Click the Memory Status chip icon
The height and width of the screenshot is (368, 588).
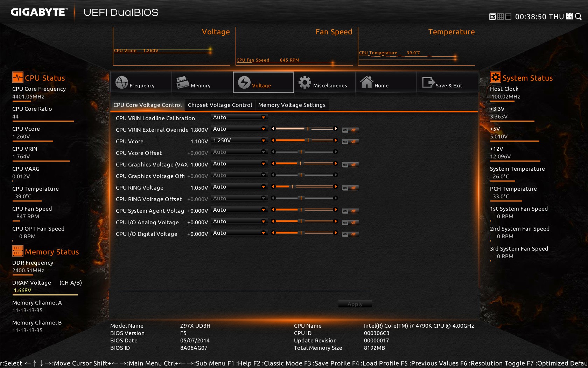(18, 251)
